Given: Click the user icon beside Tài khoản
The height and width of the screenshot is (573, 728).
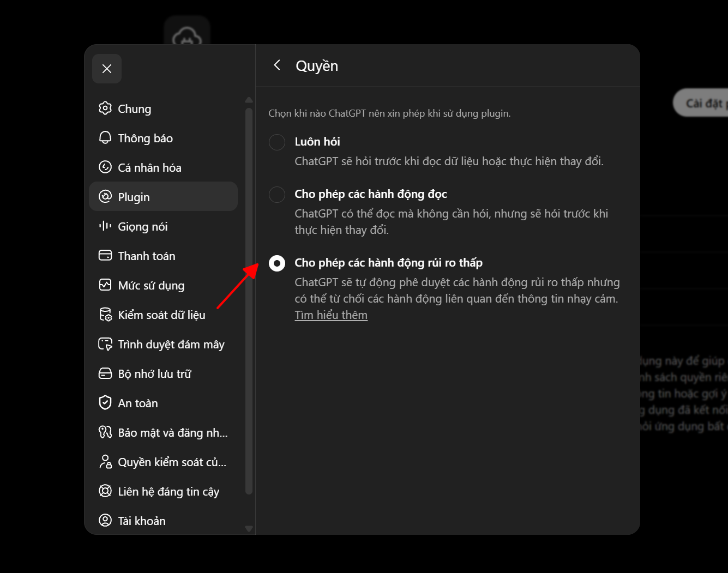Looking at the screenshot, I should [105, 520].
